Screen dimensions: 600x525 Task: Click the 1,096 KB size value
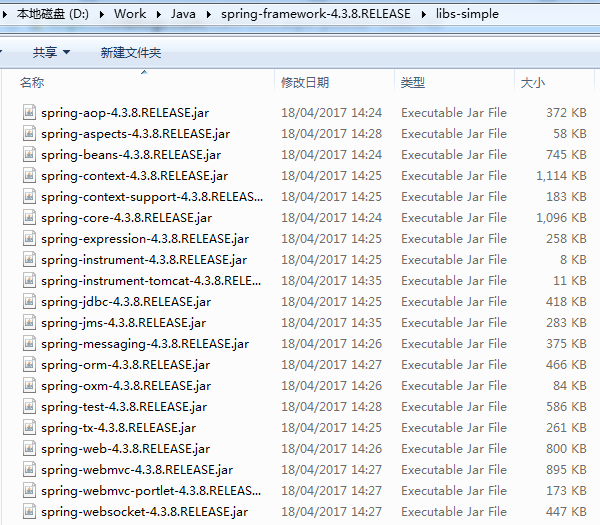561,218
